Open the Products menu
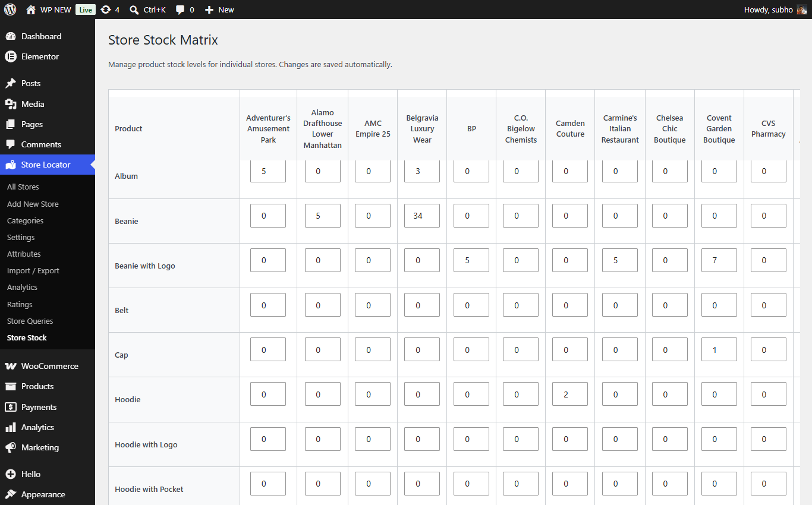This screenshot has height=505, width=812. point(48,386)
